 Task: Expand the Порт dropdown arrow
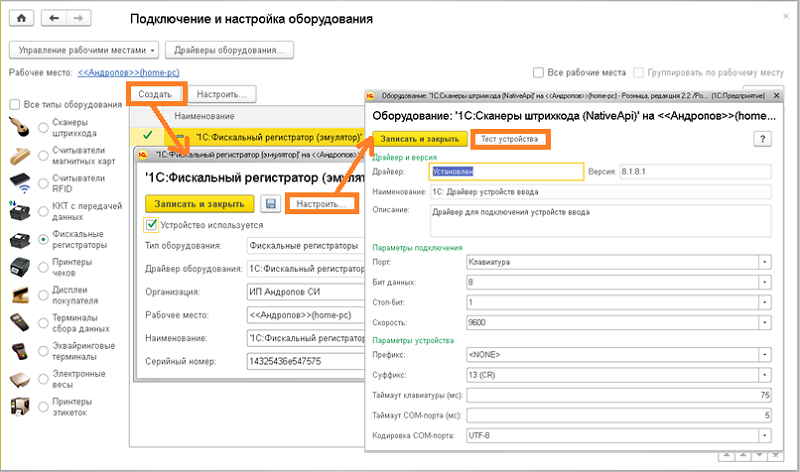765,262
